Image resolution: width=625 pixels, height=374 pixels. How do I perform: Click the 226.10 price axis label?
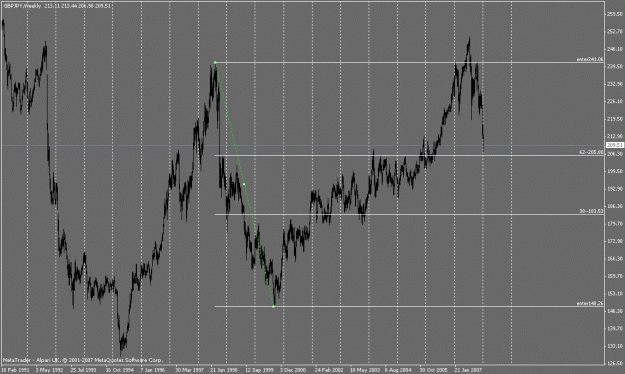click(614, 101)
